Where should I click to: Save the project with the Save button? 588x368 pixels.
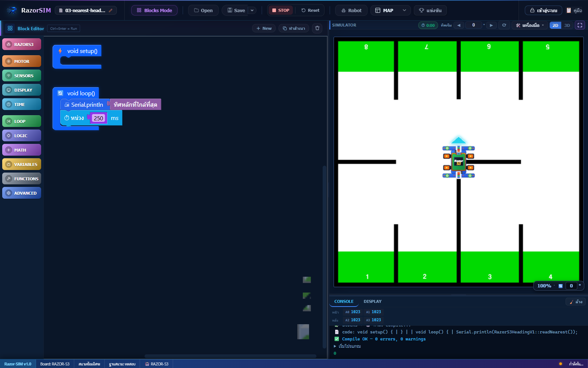(236, 10)
